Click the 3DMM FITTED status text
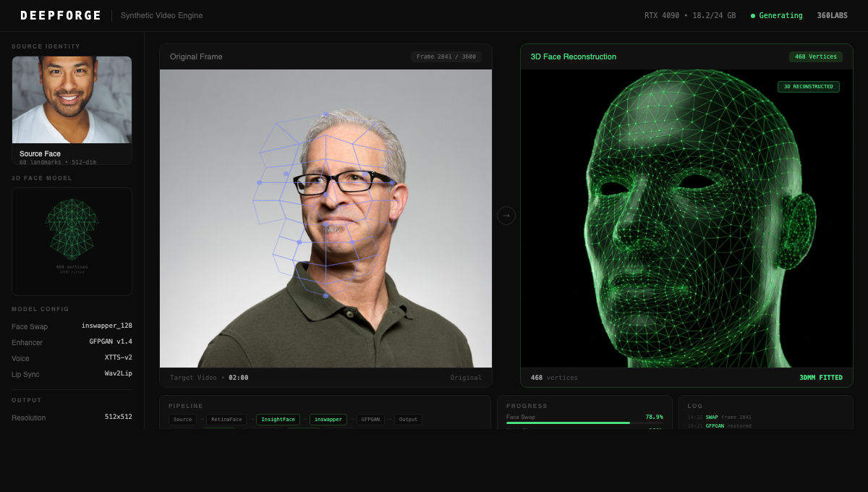Viewport: 868px width, 492px height. (x=821, y=378)
